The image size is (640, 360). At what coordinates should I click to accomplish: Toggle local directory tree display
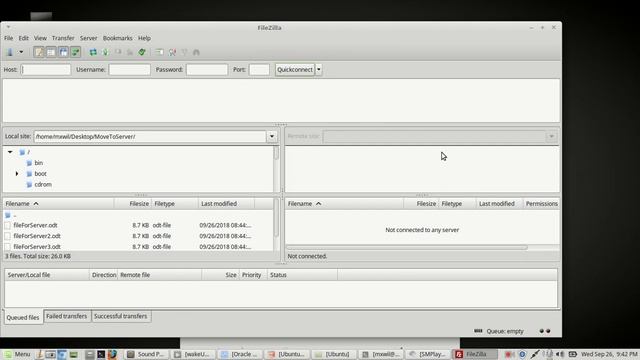[x=51, y=52]
